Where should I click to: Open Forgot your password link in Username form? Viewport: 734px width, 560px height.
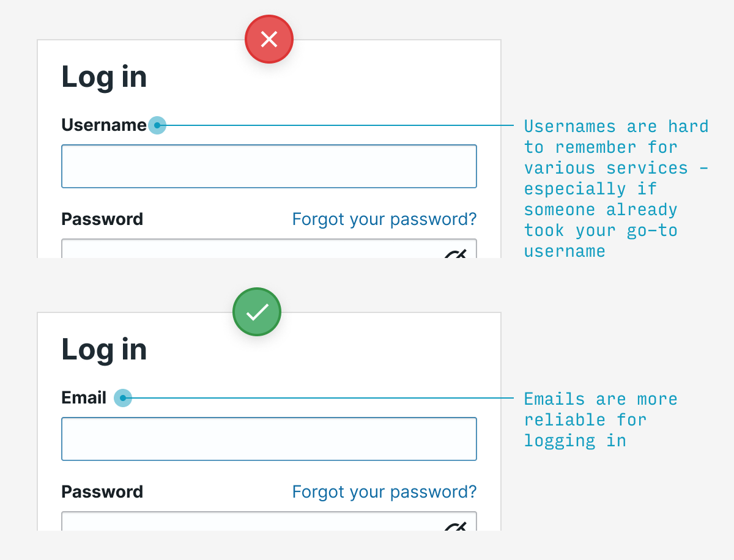pyautogui.click(x=384, y=219)
